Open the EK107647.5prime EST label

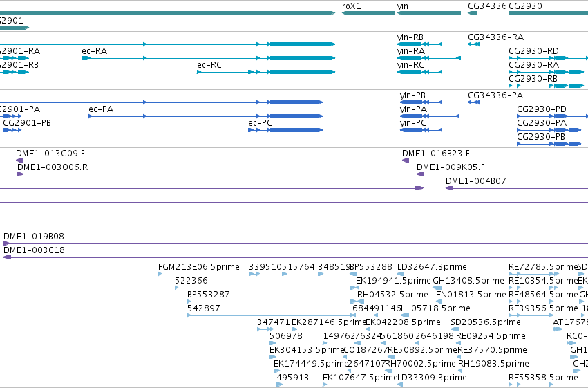360,378
